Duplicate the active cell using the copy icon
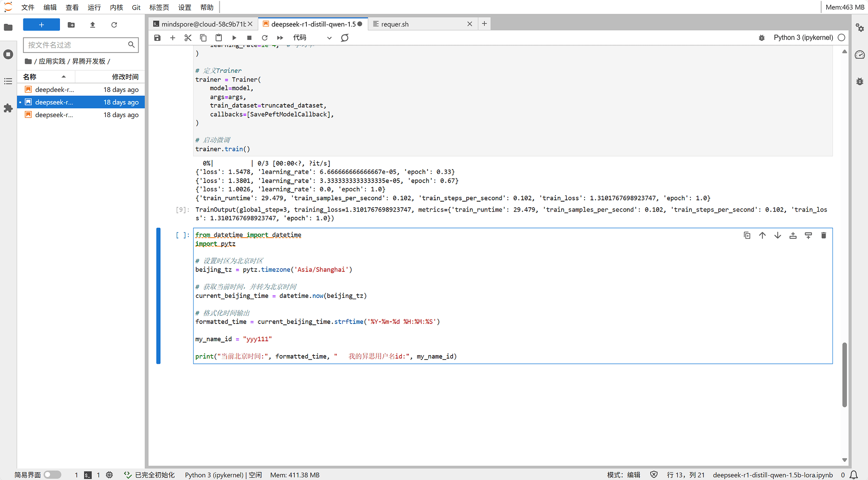Viewport: 868px width, 480px height. (x=747, y=235)
